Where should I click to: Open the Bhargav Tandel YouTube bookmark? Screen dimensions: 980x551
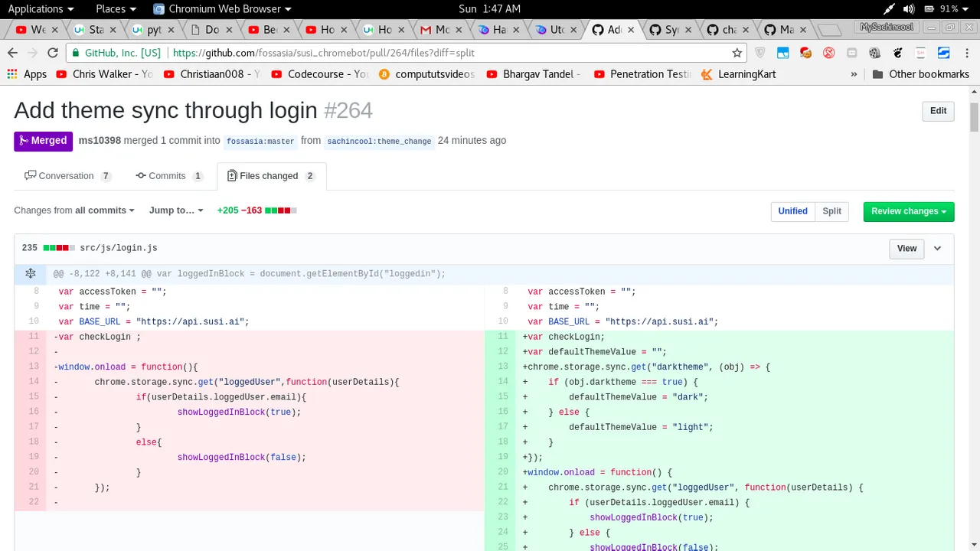click(x=534, y=74)
